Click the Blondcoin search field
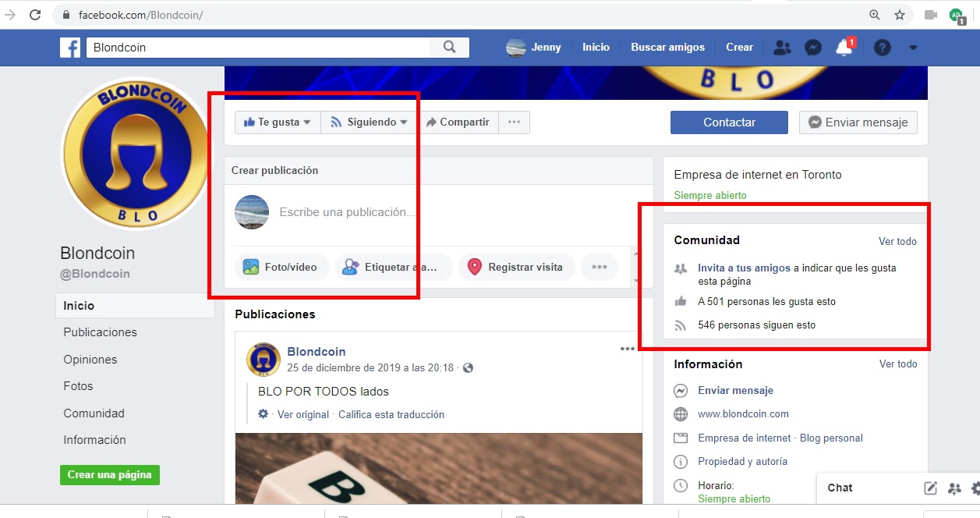This screenshot has width=980, height=518. pos(257,48)
